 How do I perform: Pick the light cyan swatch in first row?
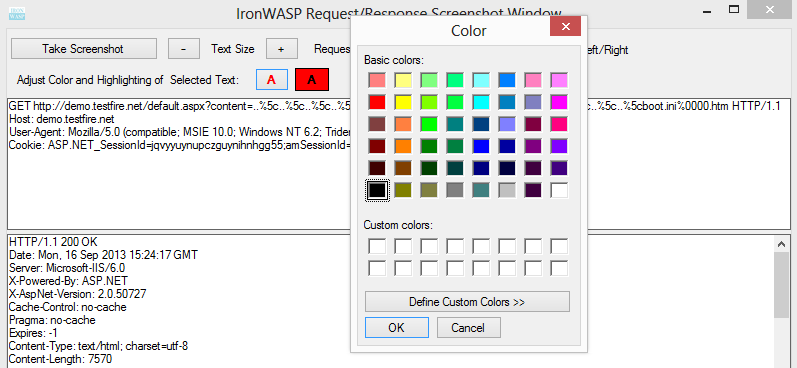tap(481, 80)
